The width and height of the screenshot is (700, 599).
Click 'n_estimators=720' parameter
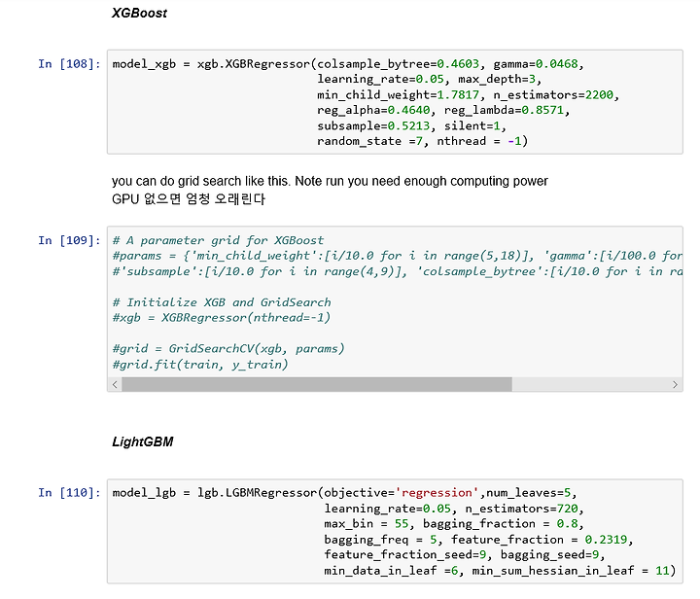(x=521, y=508)
